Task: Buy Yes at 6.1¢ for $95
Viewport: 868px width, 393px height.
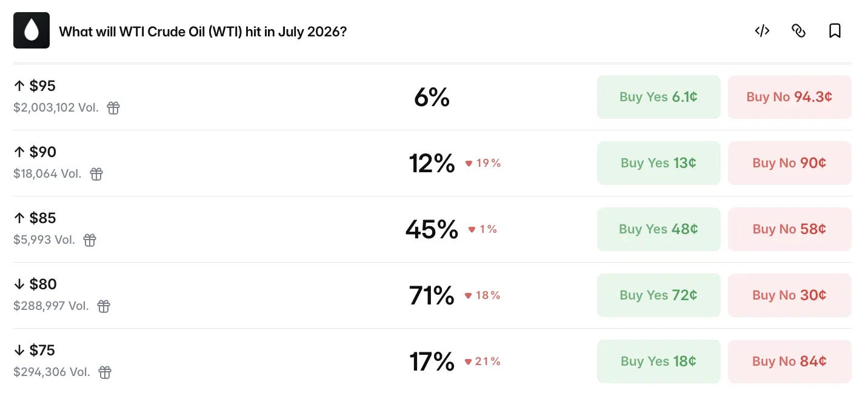Action: pos(658,97)
